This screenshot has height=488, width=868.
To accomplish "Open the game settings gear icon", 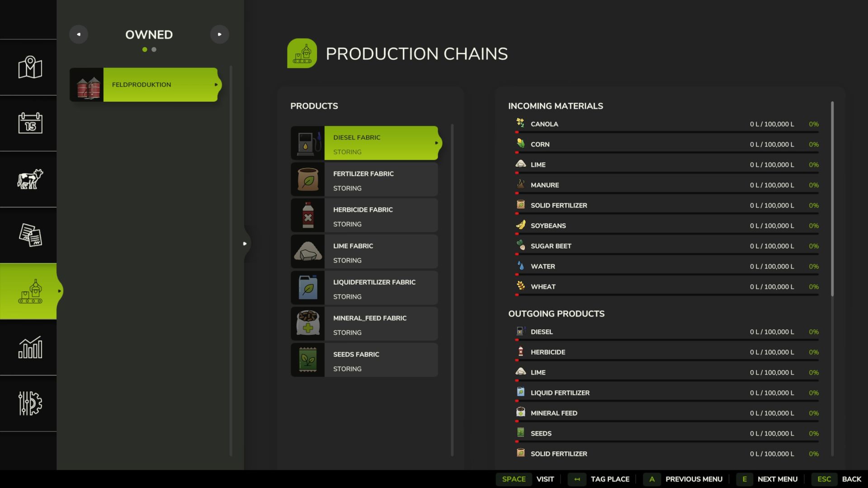I will point(30,403).
